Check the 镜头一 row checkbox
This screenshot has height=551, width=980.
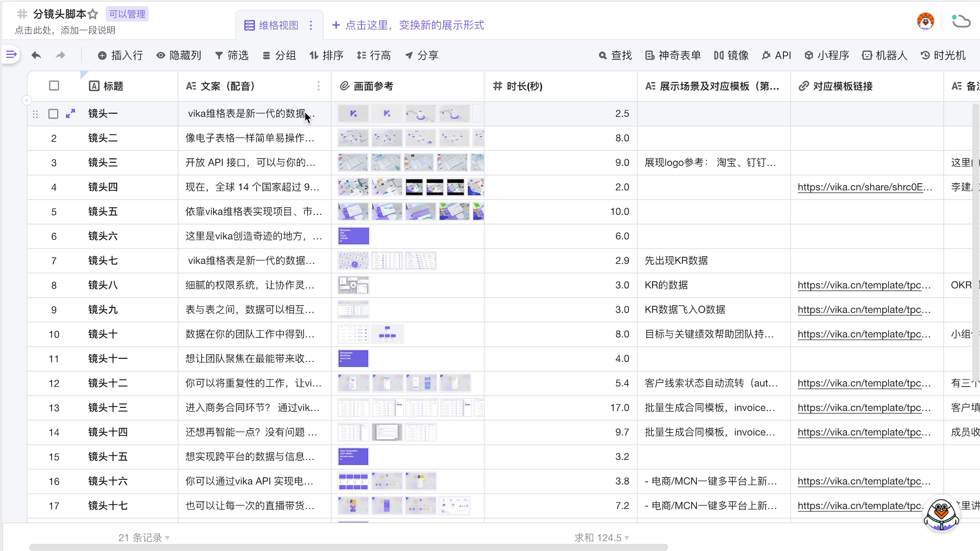(x=53, y=114)
